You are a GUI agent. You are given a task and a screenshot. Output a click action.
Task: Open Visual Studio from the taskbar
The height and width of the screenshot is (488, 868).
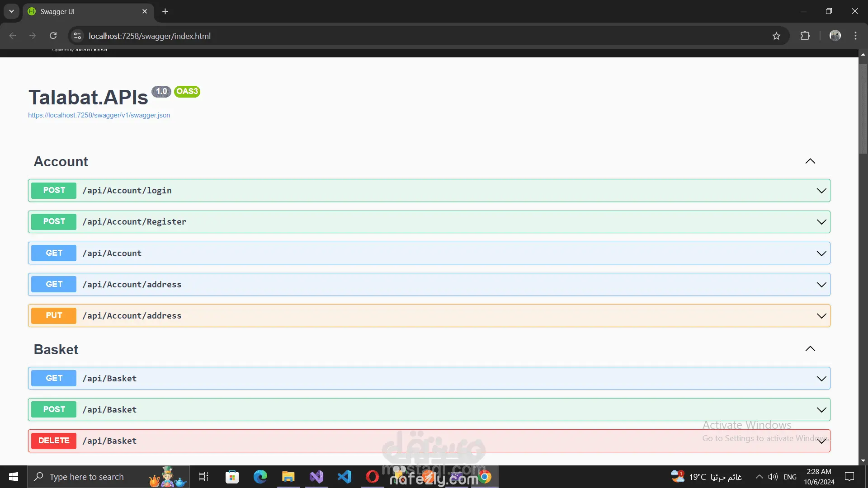click(x=316, y=477)
